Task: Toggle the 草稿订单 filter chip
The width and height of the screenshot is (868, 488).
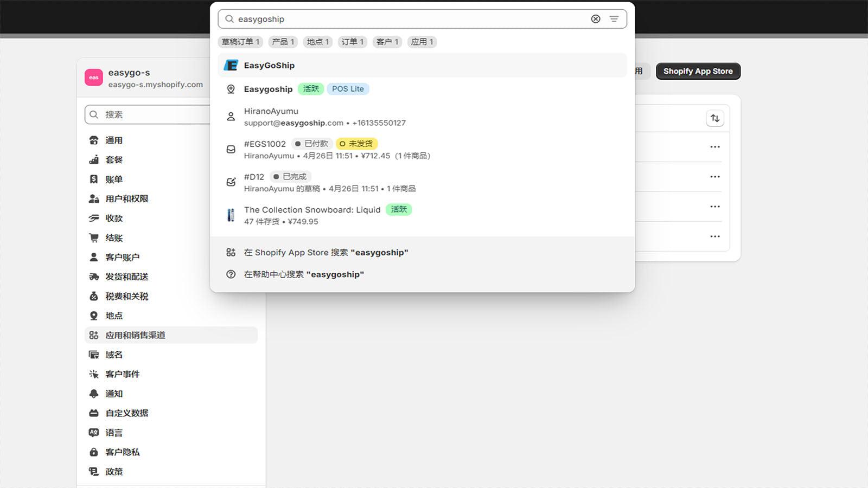Action: tap(240, 42)
